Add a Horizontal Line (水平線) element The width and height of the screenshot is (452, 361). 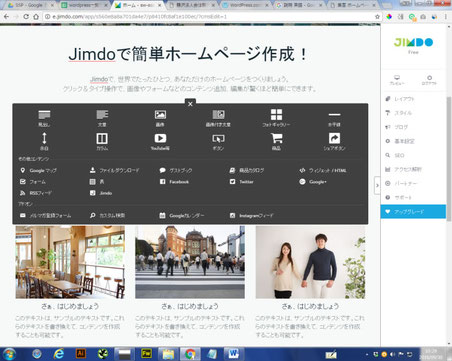coord(334,119)
